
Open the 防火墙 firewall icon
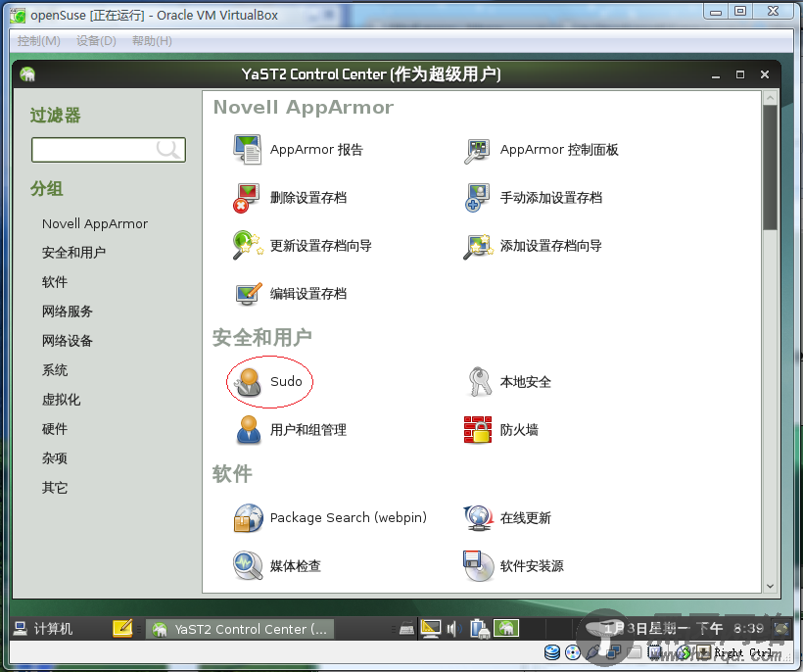pos(478,429)
